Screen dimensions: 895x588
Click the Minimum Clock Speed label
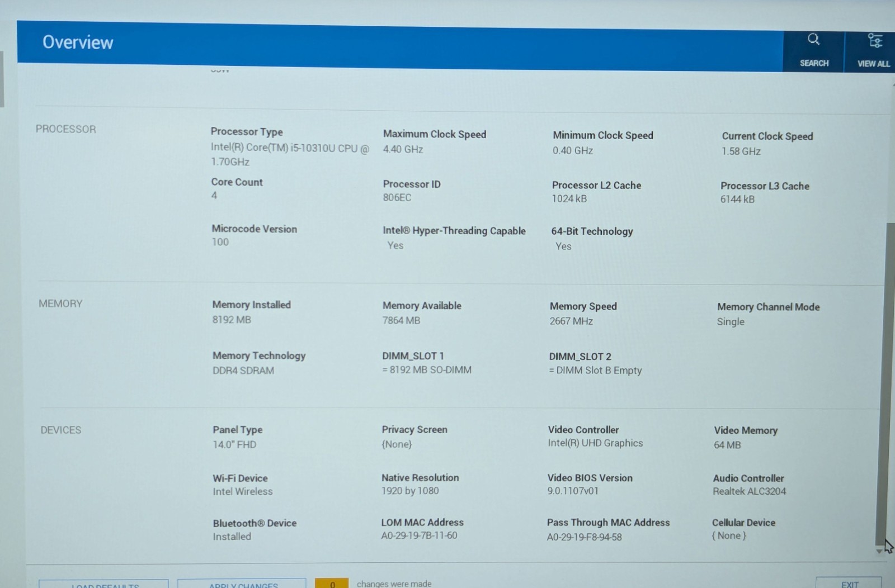603,135
